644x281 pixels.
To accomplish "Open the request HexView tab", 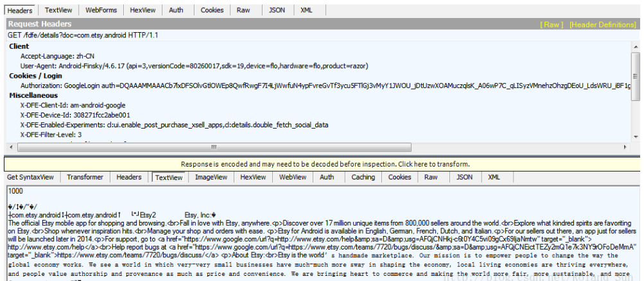I will click(143, 10).
